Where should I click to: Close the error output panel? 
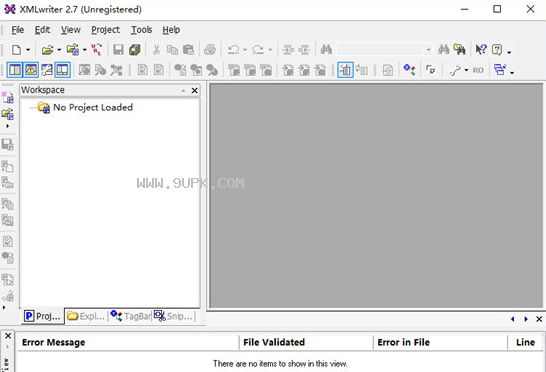(8, 336)
